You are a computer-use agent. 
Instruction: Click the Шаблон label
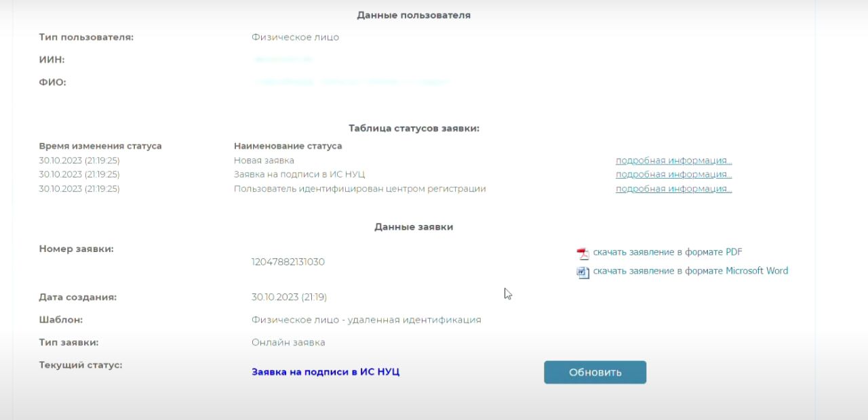[60, 320]
